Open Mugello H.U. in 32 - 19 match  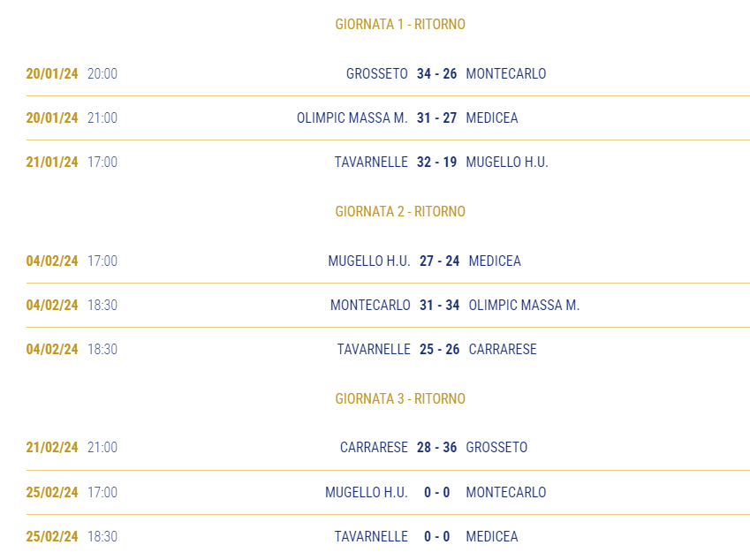click(507, 163)
